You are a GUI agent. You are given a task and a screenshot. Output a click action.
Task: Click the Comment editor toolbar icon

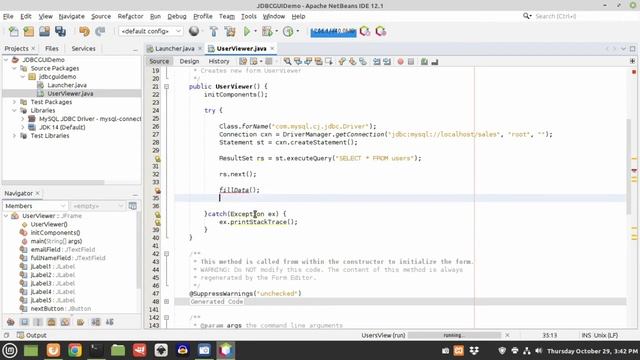click(x=424, y=61)
